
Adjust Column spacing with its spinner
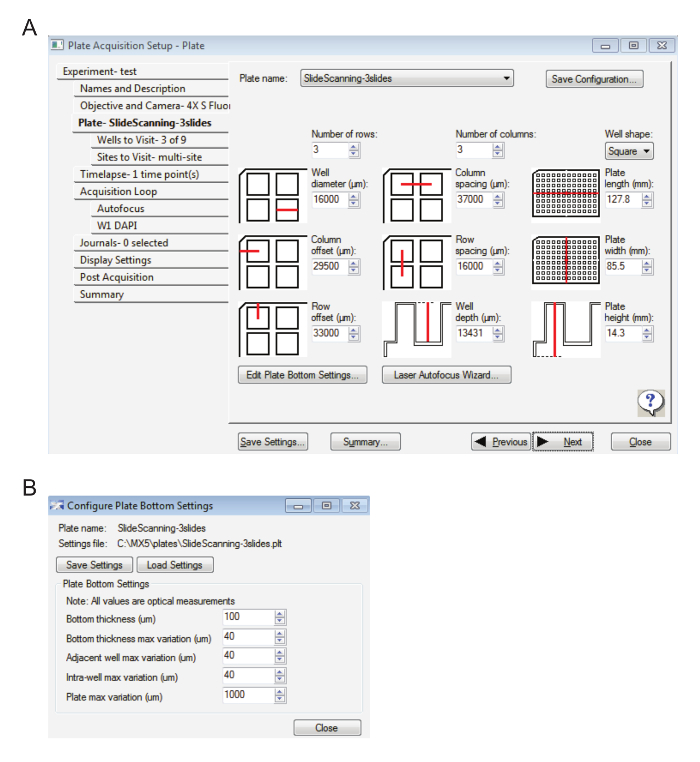(498, 200)
